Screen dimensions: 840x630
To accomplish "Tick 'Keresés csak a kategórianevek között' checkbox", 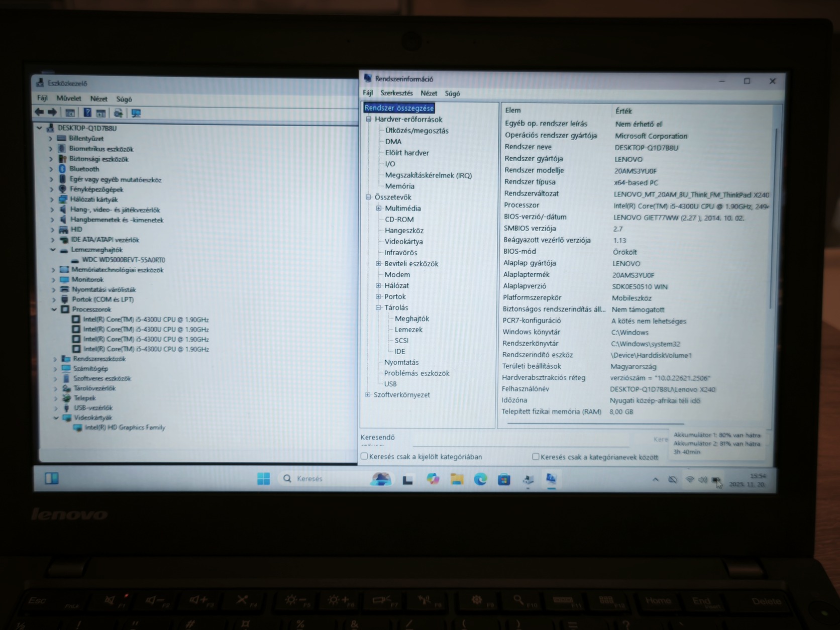I will click(536, 457).
